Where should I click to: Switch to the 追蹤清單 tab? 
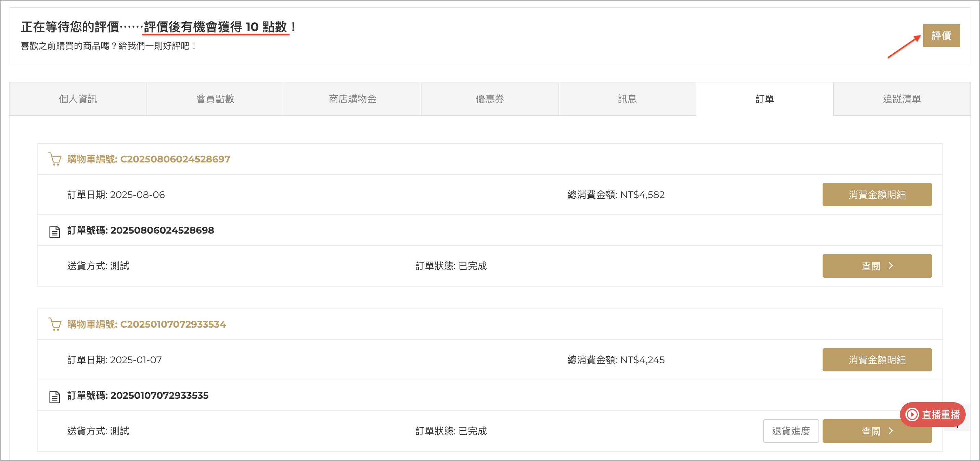[x=902, y=99]
